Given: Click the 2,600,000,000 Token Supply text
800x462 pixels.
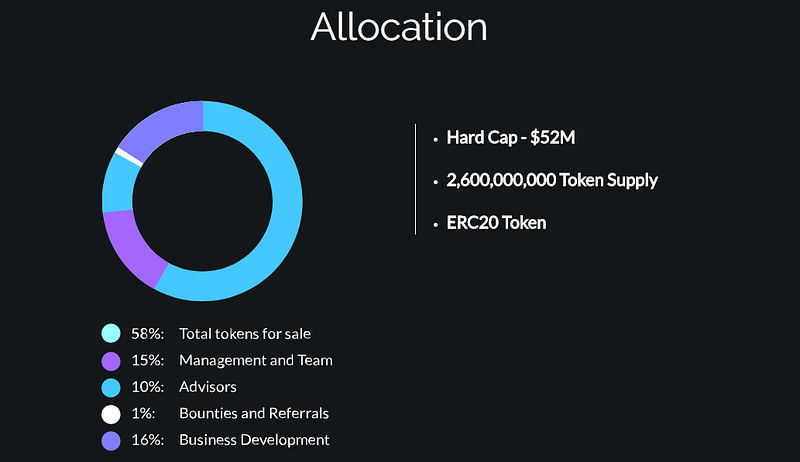Looking at the screenshot, I should click(552, 181).
